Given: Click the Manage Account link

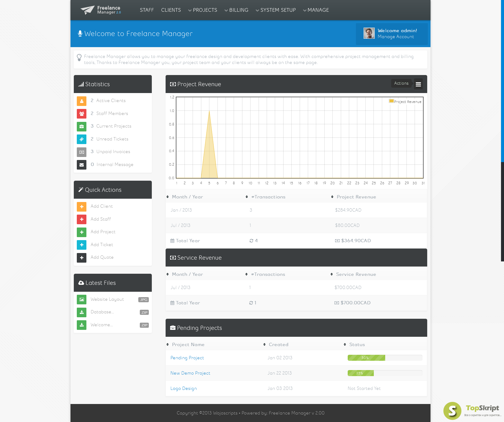Looking at the screenshot, I should (x=396, y=37).
